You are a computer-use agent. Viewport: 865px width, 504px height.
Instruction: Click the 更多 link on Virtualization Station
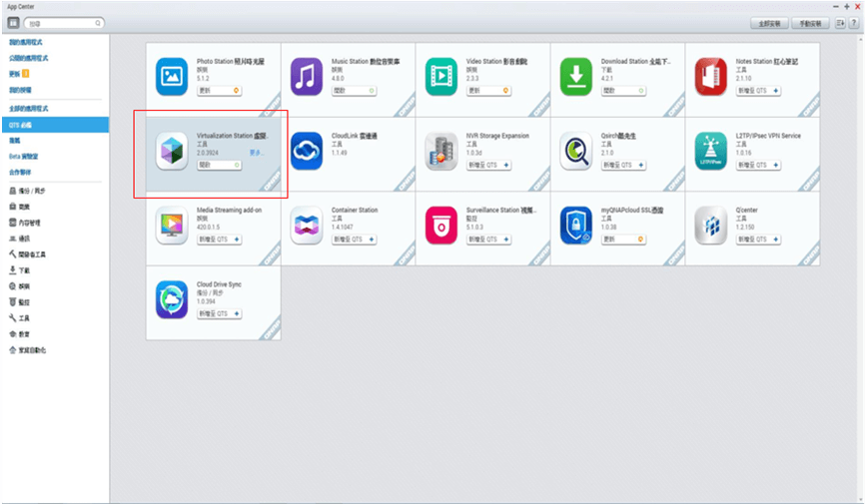(x=257, y=155)
